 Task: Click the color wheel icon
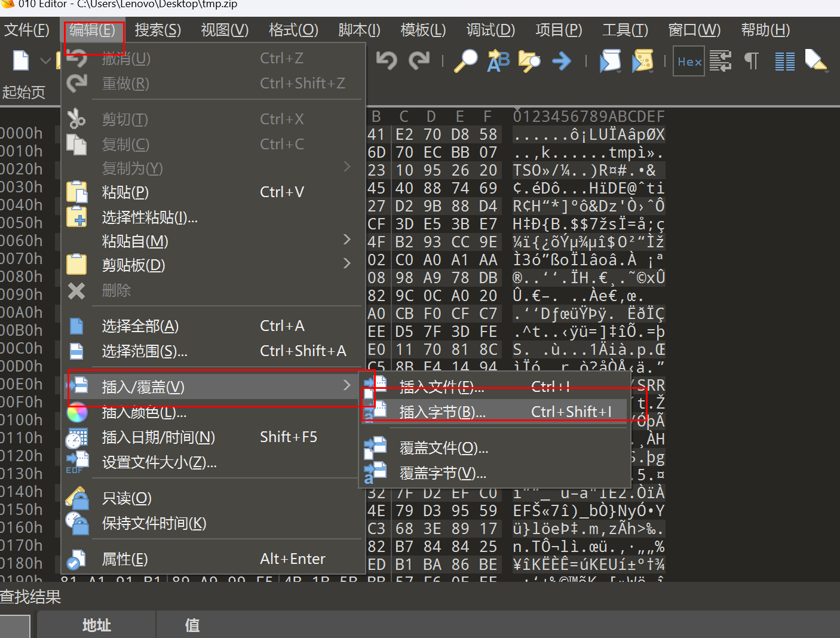(77, 412)
